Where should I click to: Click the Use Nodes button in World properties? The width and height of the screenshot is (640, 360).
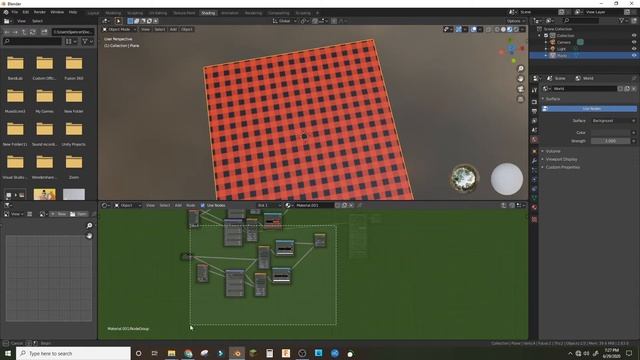click(589, 109)
